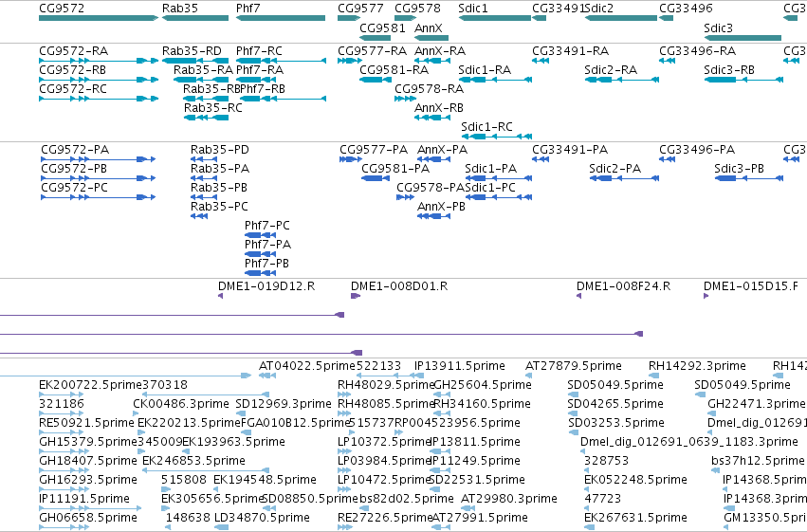Image resolution: width=807 pixels, height=532 pixels.
Task: Select EST GH25604.5prime label
Action: 483,385
